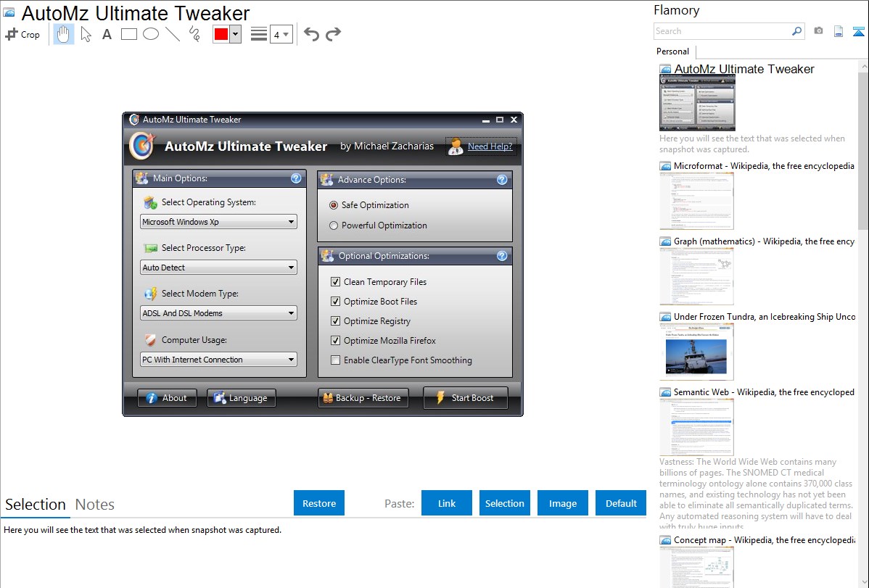Click the Main Options help icon
The width and height of the screenshot is (869, 588).
[296, 178]
